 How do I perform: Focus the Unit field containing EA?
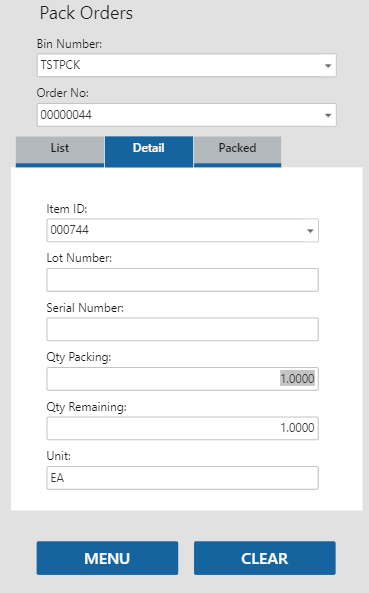pyautogui.click(x=183, y=478)
